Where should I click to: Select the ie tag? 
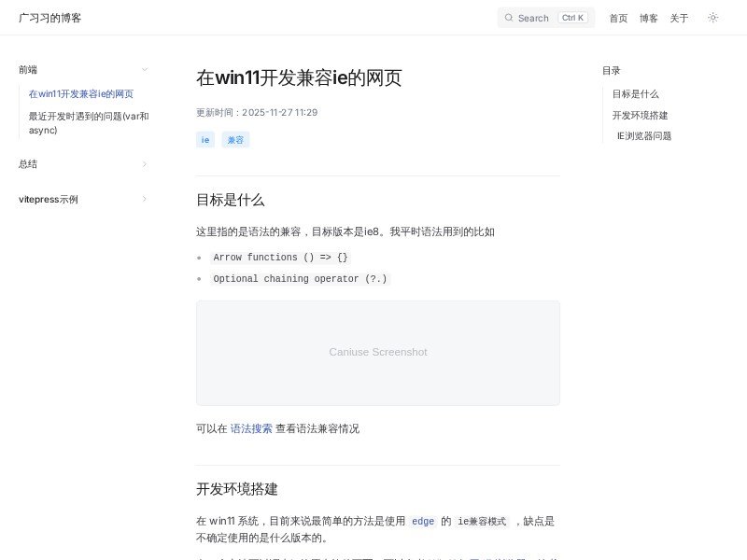click(205, 140)
